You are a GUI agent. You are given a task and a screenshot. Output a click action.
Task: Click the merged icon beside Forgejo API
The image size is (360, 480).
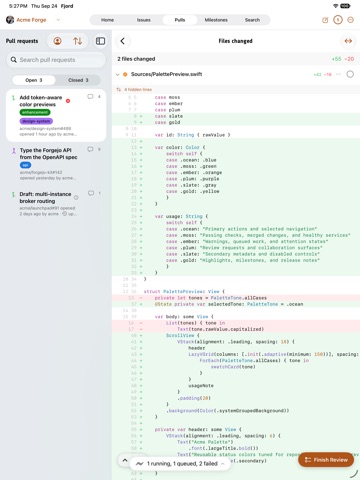14,151
